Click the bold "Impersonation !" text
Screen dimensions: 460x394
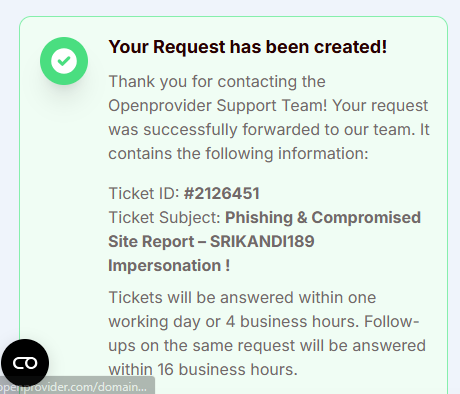tap(169, 266)
